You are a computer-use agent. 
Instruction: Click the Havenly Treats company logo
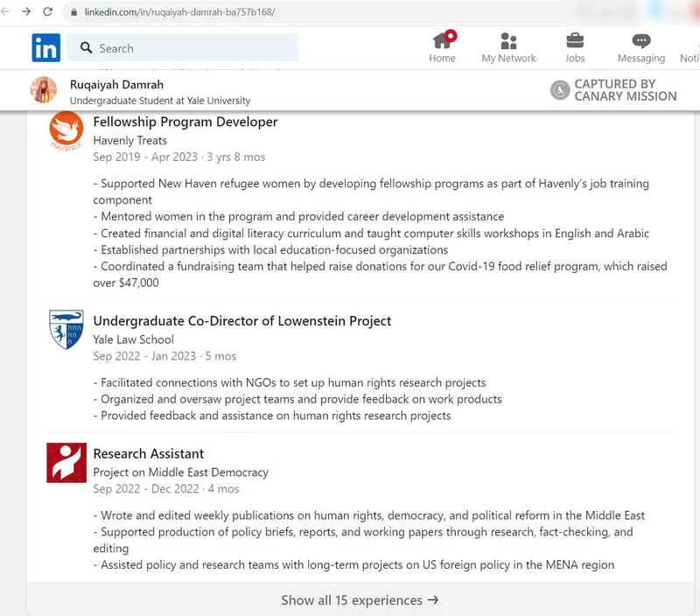pos(66,130)
